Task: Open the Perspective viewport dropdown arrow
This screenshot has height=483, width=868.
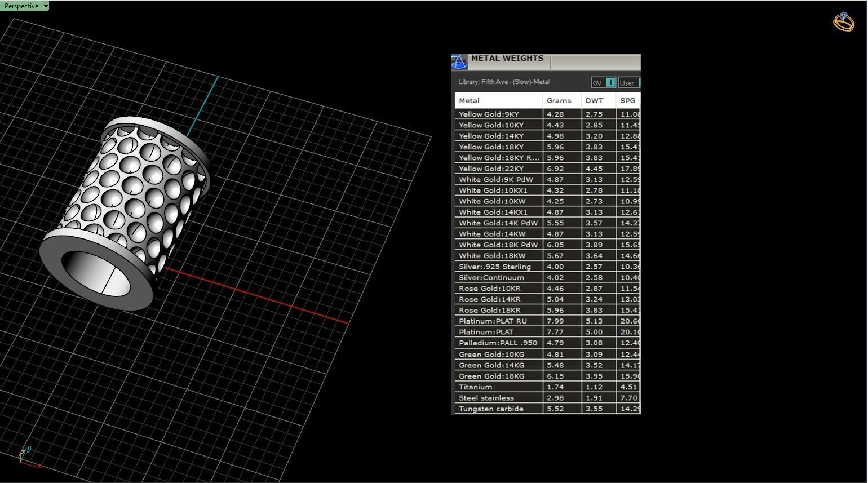Action: click(46, 6)
